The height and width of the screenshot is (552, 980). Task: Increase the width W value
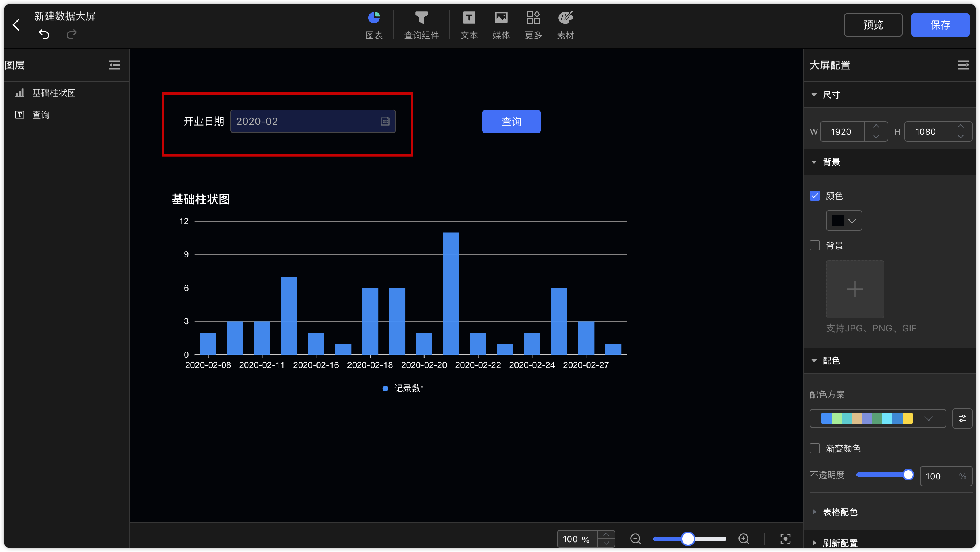click(876, 127)
